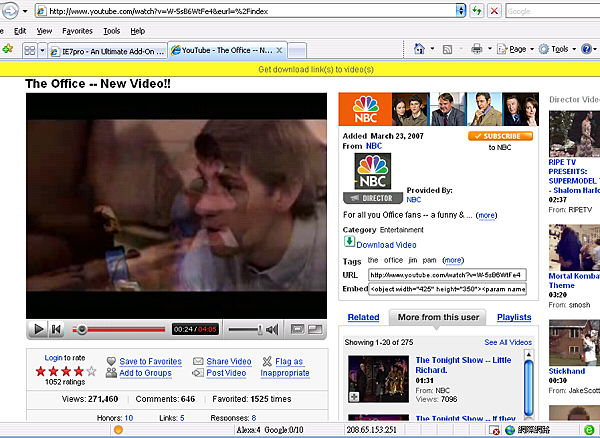Viewport: 600px width, 438px height.
Task: Click the RSS feeds toolbar icon
Action: [x=447, y=49]
